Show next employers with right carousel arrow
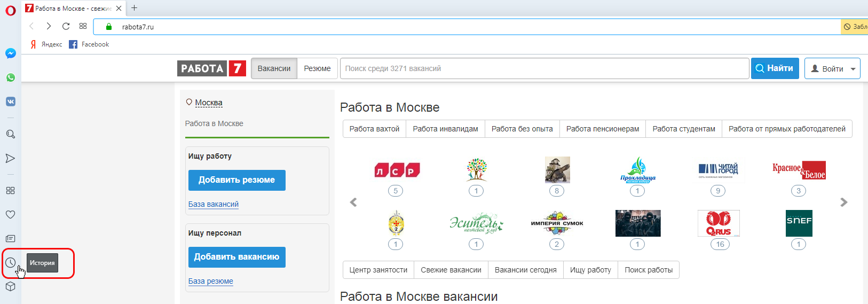 point(843,202)
